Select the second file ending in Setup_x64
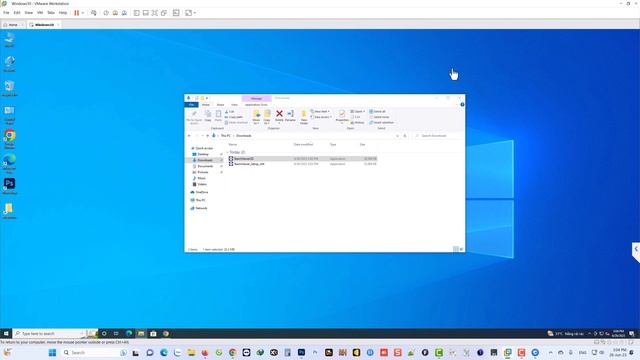The width and height of the screenshot is (640, 360). (249, 164)
